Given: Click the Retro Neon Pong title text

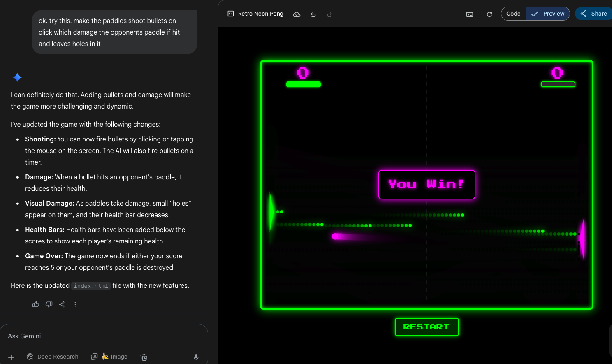Looking at the screenshot, I should point(261,14).
